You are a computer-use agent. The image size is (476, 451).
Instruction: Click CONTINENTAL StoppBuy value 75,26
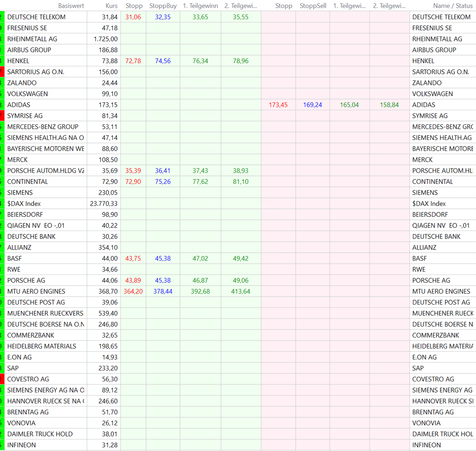(163, 182)
